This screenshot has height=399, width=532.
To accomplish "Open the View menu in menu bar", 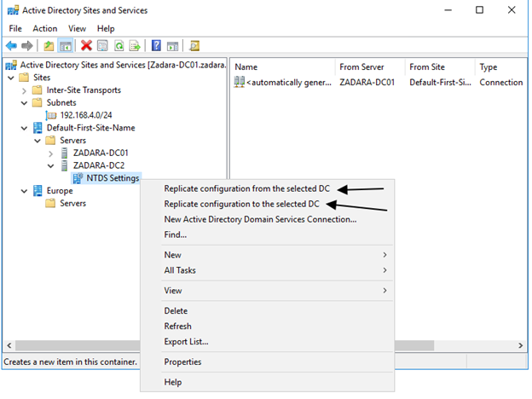I will pos(77,28).
